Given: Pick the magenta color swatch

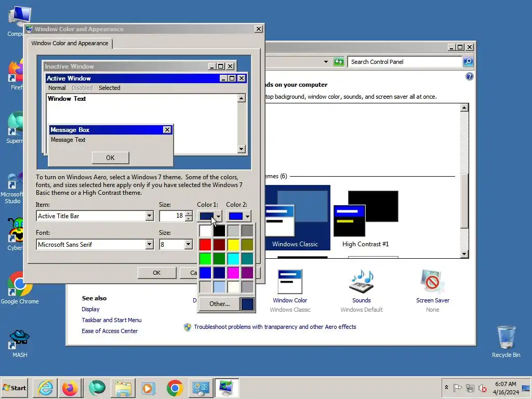Looking at the screenshot, I should pyautogui.click(x=233, y=273).
